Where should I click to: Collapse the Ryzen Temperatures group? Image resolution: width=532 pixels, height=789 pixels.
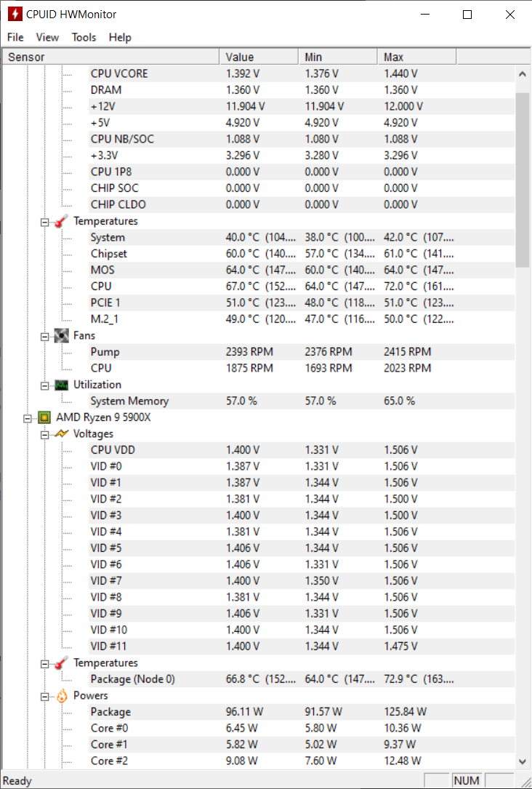coord(45,664)
